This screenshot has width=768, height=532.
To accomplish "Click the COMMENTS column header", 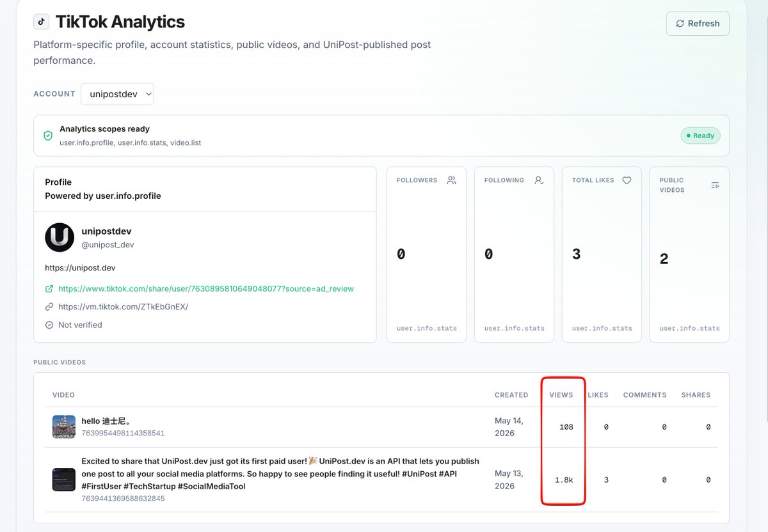I will [x=645, y=395].
